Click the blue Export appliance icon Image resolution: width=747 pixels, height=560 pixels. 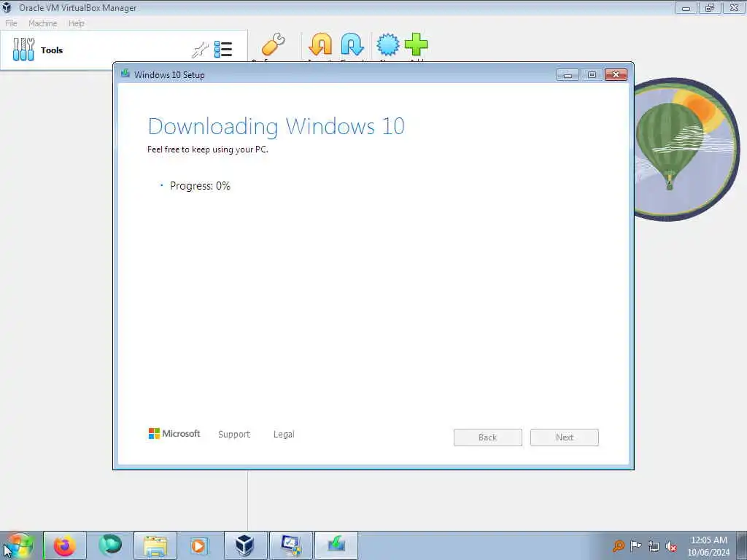coord(352,44)
